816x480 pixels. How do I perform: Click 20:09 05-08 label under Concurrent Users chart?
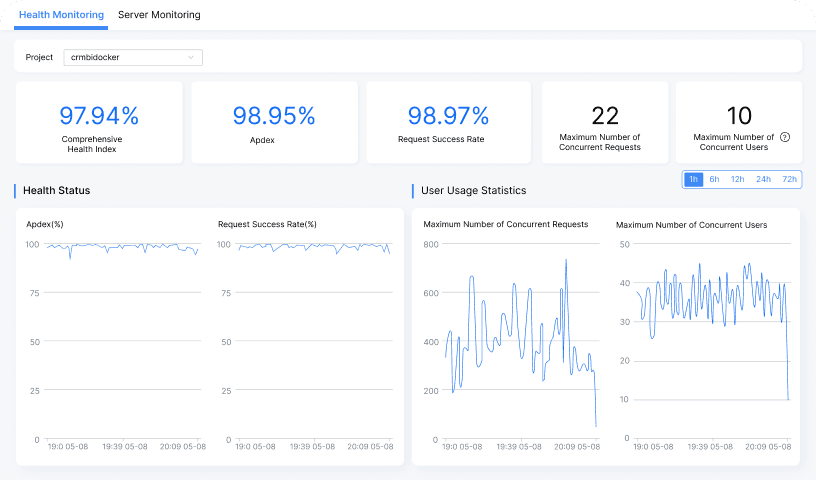768,447
